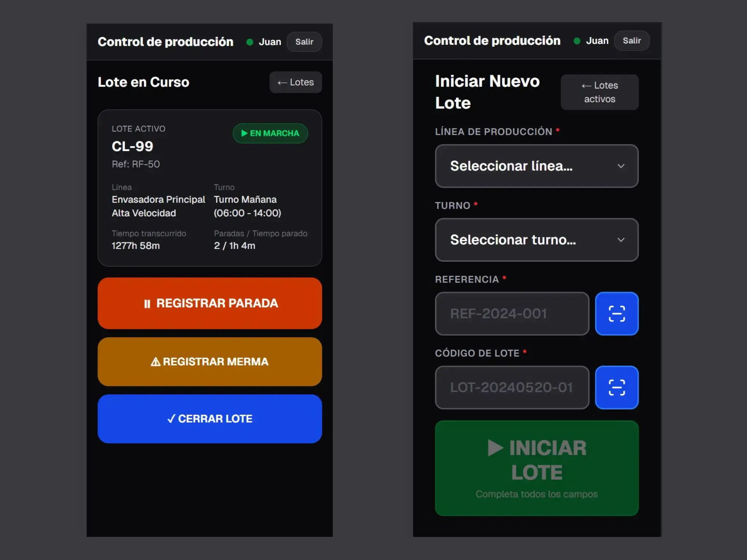
Task: Click the Referencia barcode scan icon
Action: tap(617, 314)
